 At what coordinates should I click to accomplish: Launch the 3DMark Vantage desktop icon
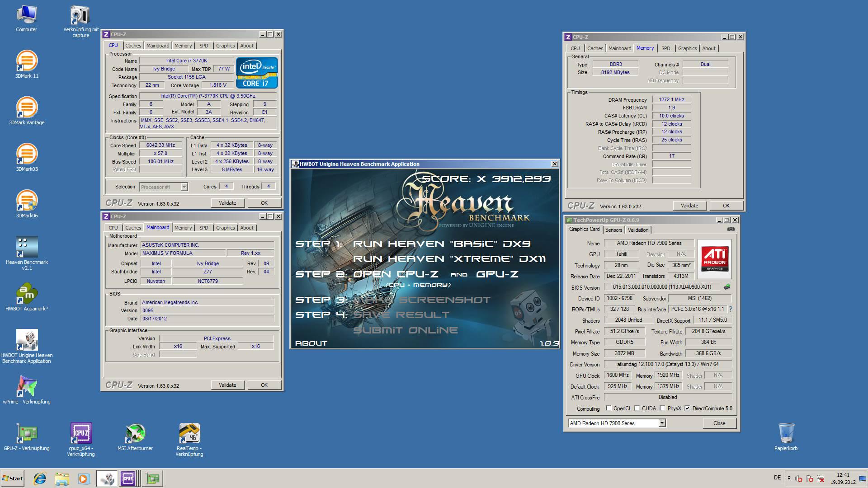coord(26,111)
